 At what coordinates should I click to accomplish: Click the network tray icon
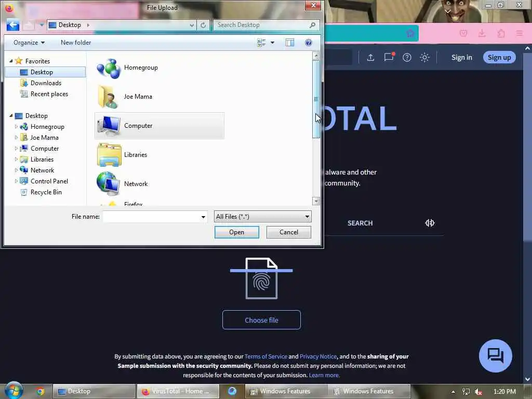click(x=466, y=392)
